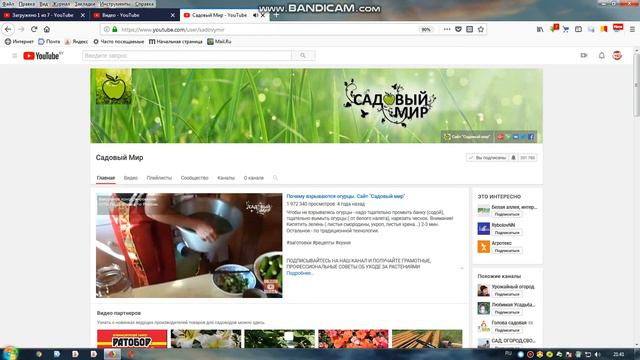Click the Google+ icon on channel banner
The height and width of the screenshot is (360, 640).
tap(500, 137)
